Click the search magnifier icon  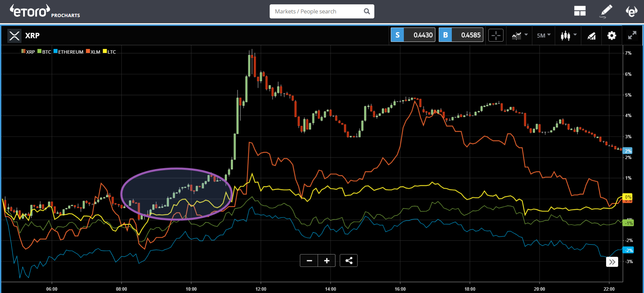(x=367, y=11)
